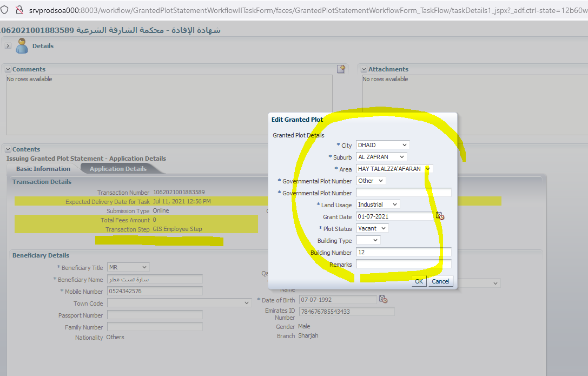Collapse the Attachments panel
The width and height of the screenshot is (588, 376).
pos(364,69)
